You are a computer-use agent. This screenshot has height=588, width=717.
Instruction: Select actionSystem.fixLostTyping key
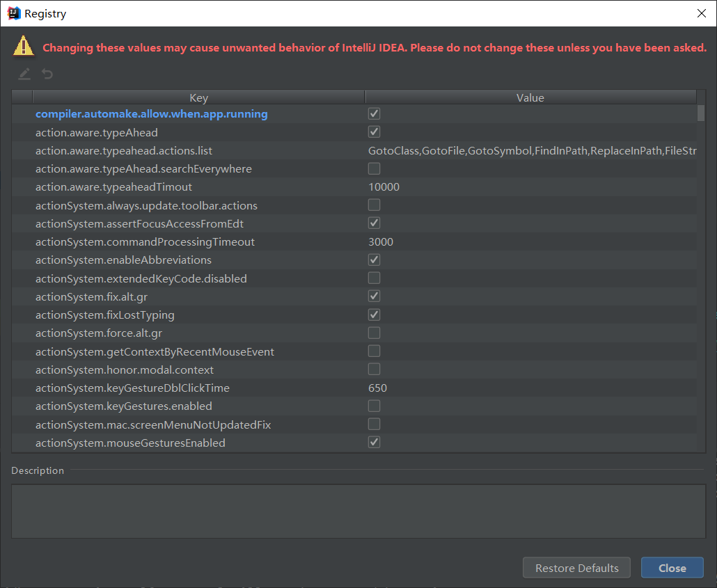(104, 315)
